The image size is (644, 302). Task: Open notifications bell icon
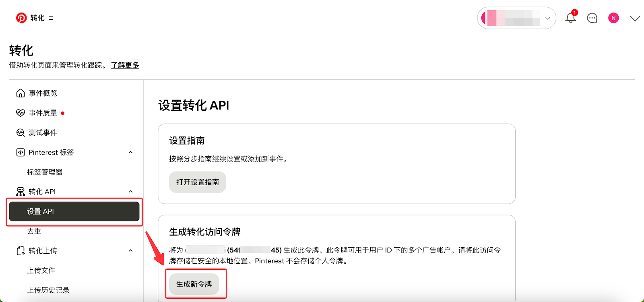tap(570, 18)
